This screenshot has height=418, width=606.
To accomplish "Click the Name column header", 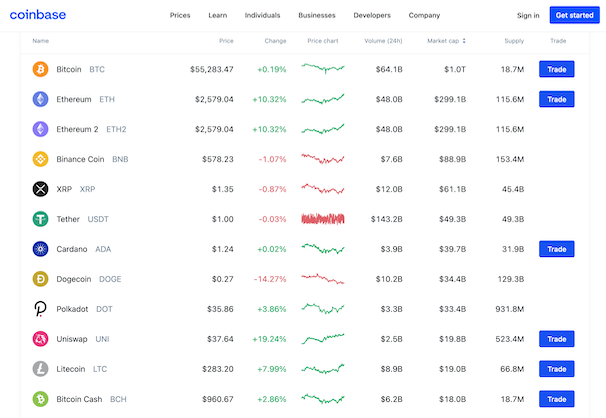I will tap(41, 41).
